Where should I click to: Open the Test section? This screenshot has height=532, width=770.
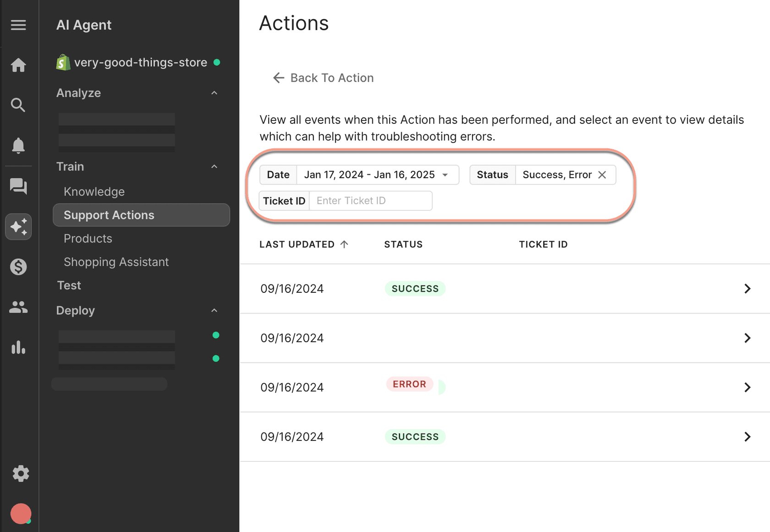point(69,285)
